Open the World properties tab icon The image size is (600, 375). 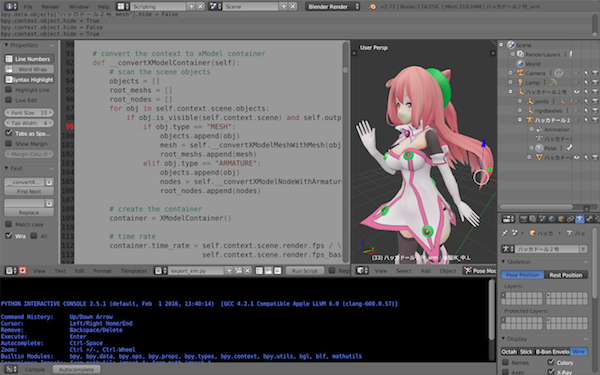coord(551,219)
